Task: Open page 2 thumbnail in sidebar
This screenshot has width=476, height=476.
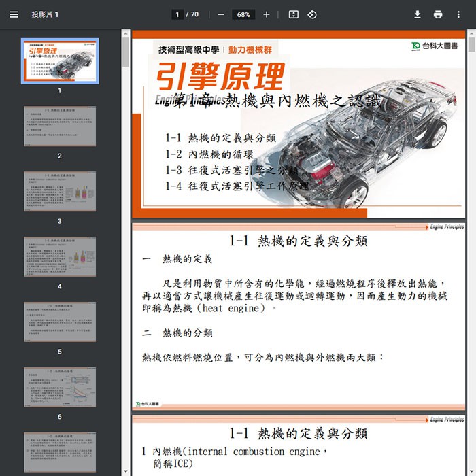Action: [60, 126]
